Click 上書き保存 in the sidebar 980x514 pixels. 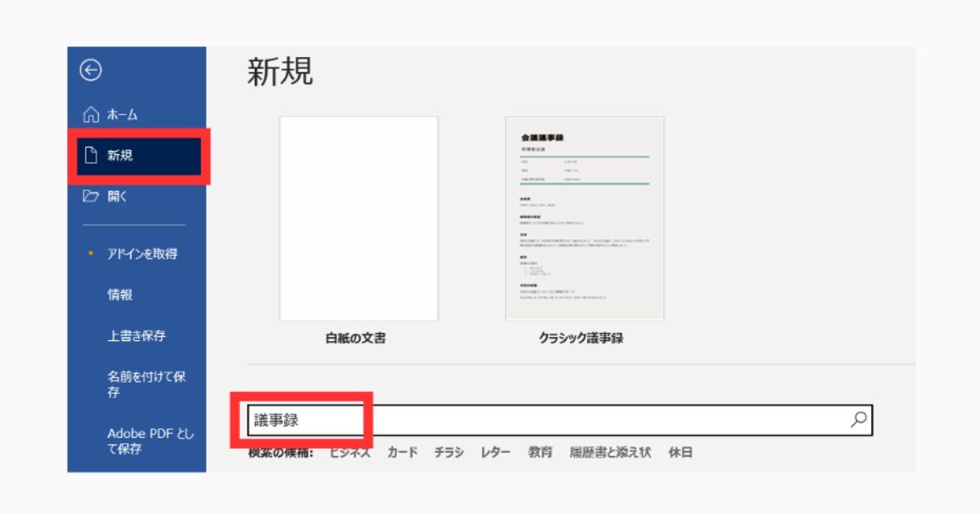(x=136, y=335)
